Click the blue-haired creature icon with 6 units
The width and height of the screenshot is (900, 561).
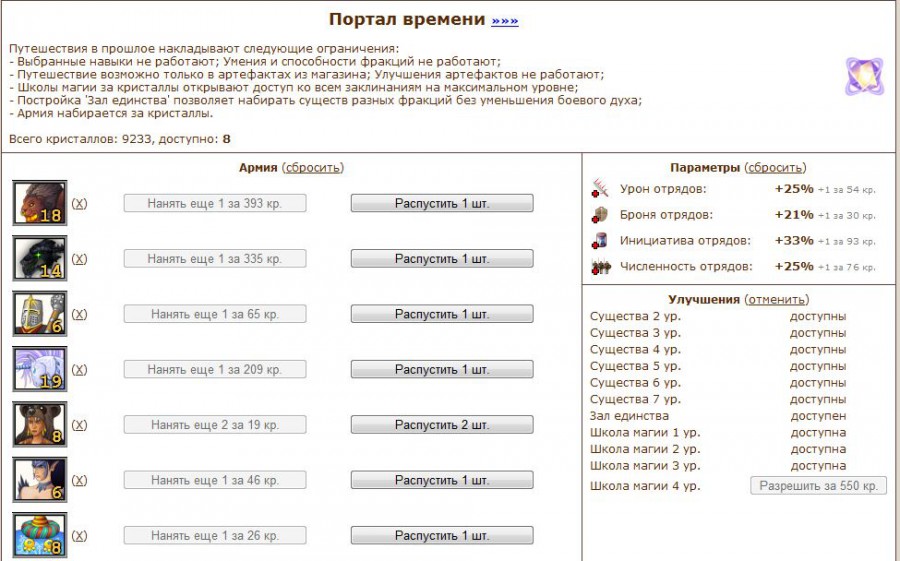40,480
